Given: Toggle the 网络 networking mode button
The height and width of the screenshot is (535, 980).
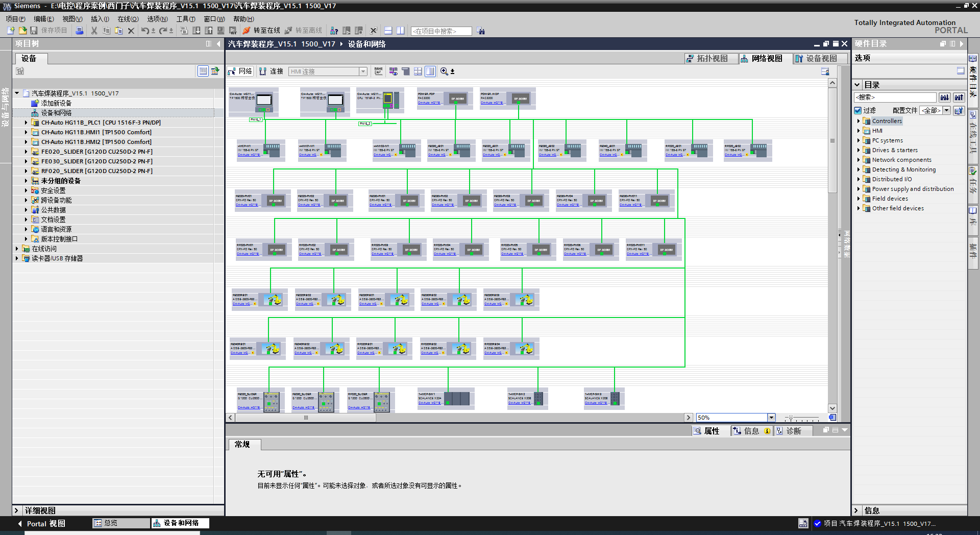Looking at the screenshot, I should point(240,71).
